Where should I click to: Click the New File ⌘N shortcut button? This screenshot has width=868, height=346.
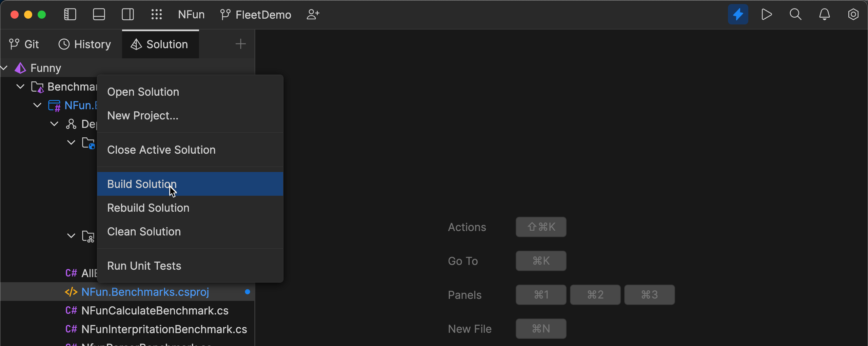coord(541,329)
